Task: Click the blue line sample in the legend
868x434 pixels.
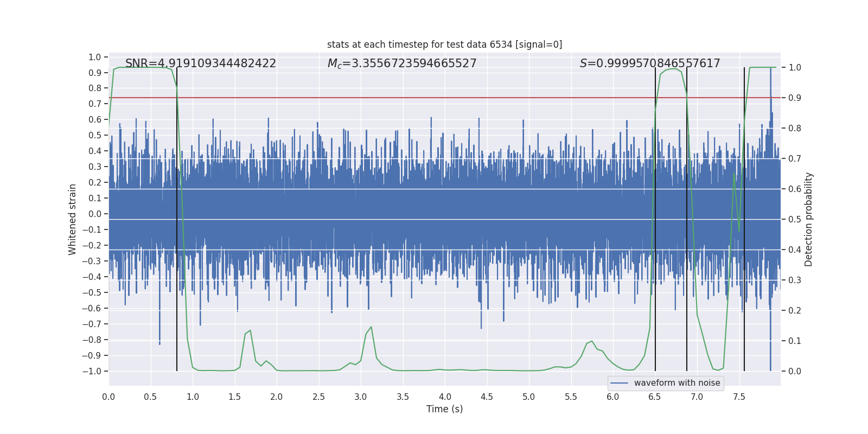Action: click(x=619, y=383)
